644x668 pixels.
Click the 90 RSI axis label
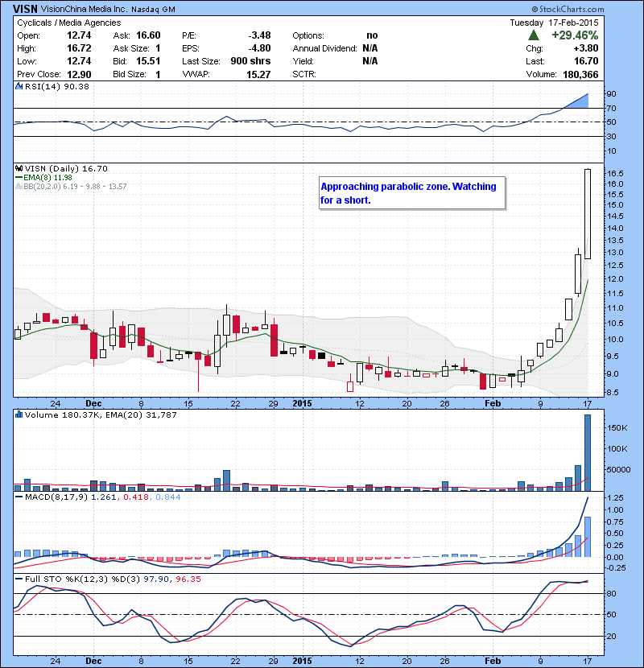[611, 94]
